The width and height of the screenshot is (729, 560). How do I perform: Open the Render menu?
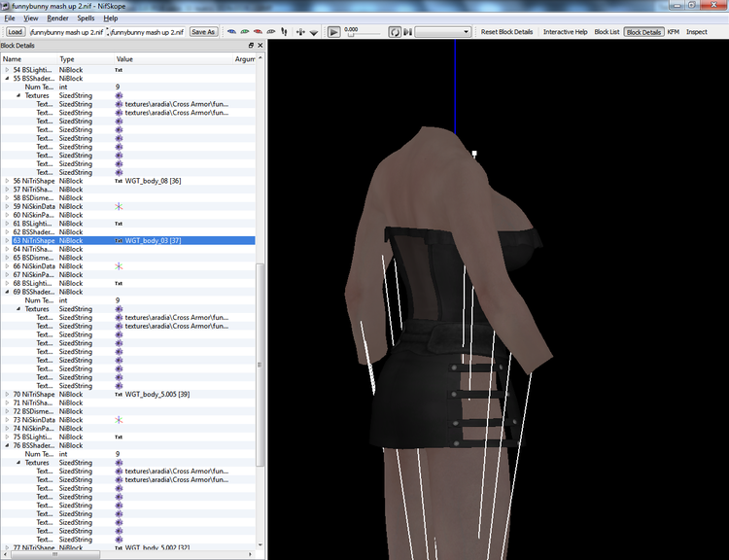57,18
